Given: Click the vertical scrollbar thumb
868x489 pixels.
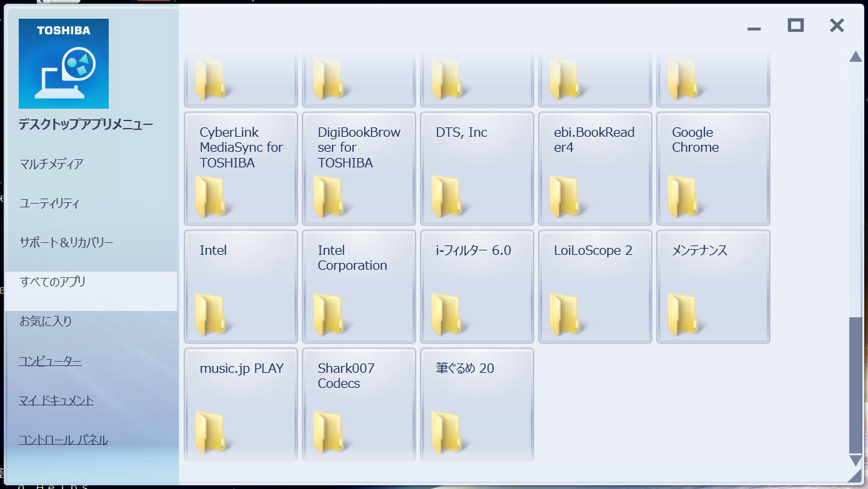Looking at the screenshot, I should 856,385.
